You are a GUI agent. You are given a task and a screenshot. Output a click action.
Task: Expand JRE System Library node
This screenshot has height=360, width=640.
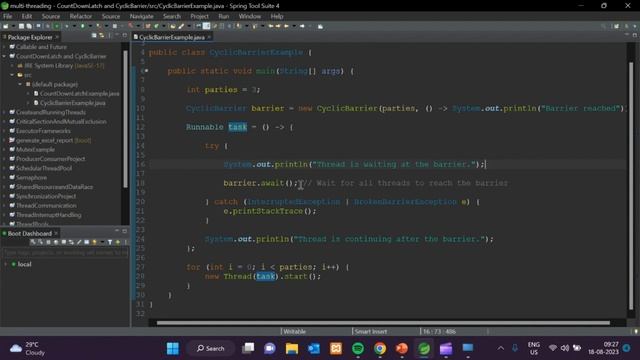[12, 66]
